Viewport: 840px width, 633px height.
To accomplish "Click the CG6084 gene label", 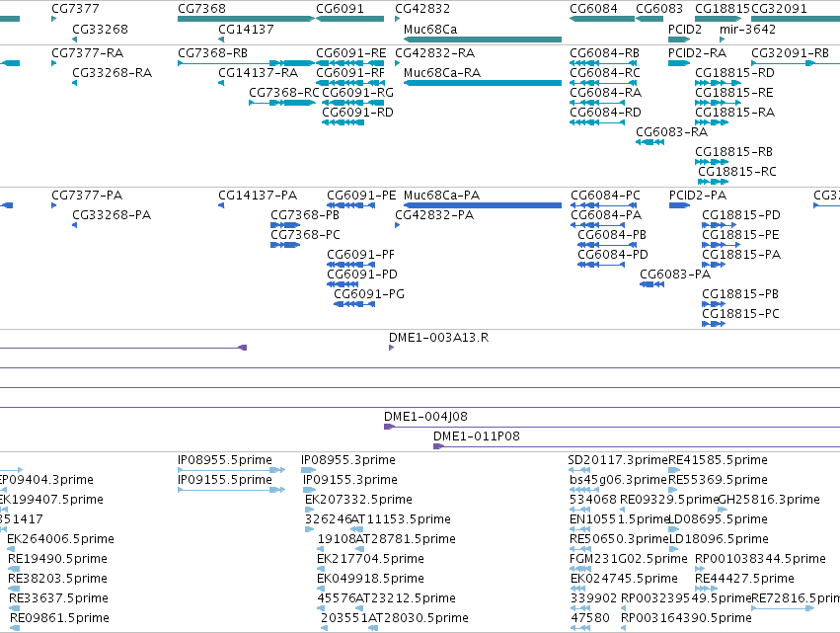I will (x=593, y=9).
